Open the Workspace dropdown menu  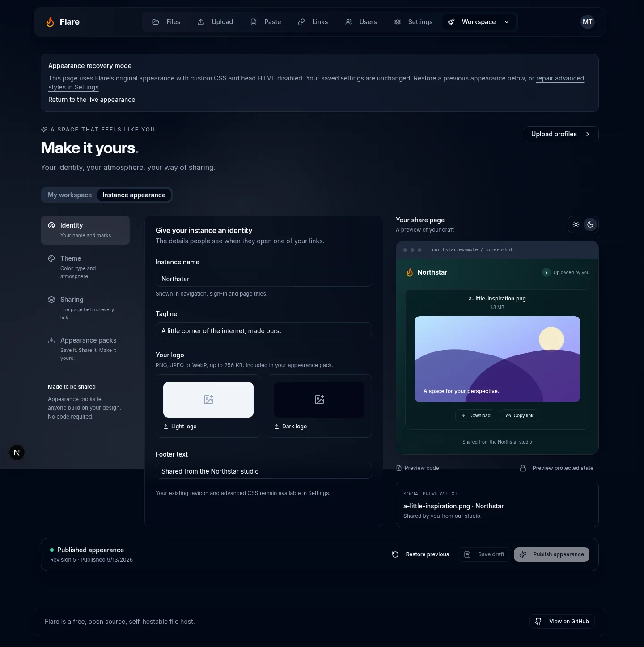pyautogui.click(x=479, y=22)
